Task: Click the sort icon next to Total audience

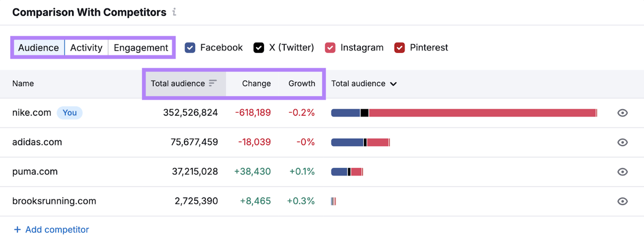Action: click(213, 83)
